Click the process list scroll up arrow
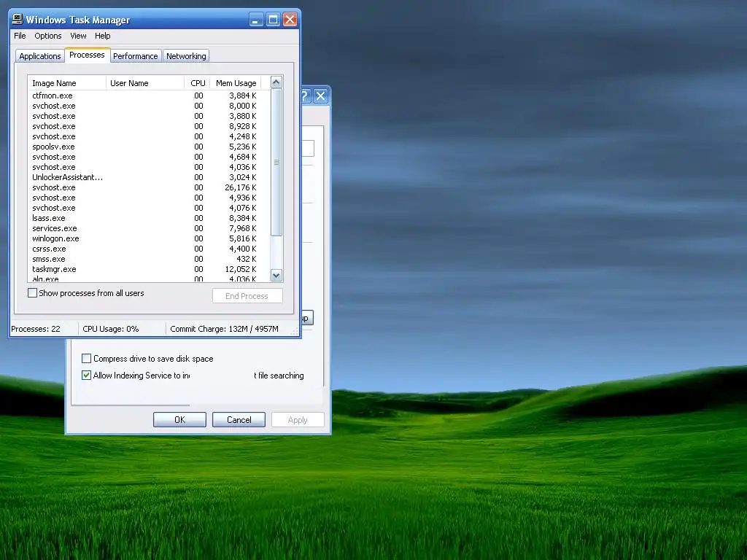Image resolution: width=747 pixels, height=560 pixels. tap(276, 82)
